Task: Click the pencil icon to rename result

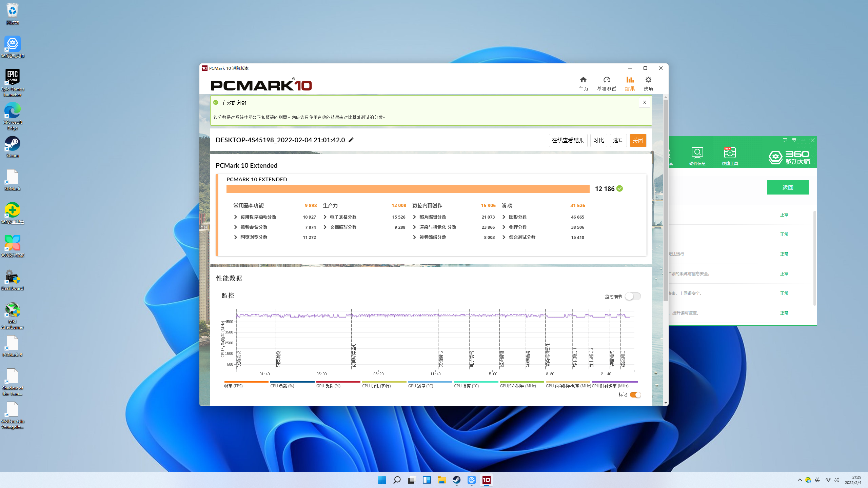Action: pos(351,140)
